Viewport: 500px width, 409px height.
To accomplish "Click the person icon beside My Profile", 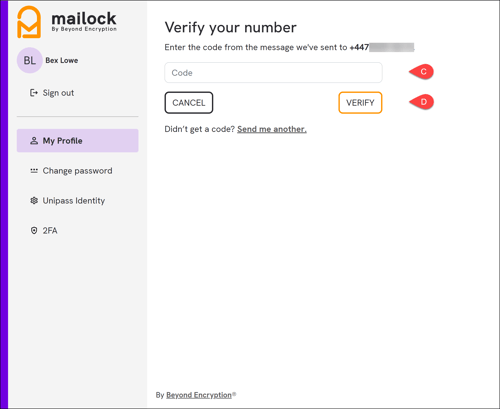I will click(x=34, y=141).
